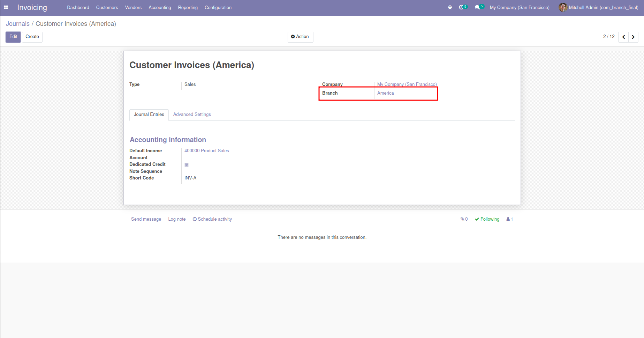
Task: Click Log note in chatter
Action: tap(177, 219)
